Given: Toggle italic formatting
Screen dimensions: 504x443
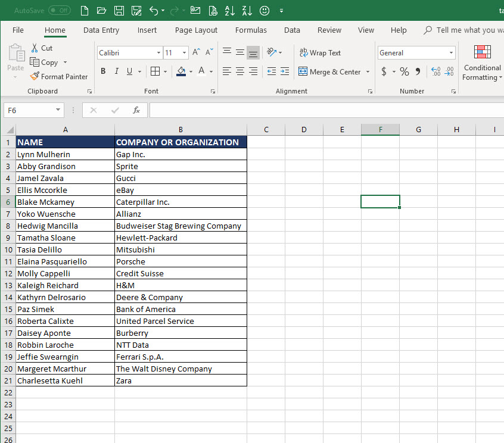Looking at the screenshot, I should tap(116, 71).
